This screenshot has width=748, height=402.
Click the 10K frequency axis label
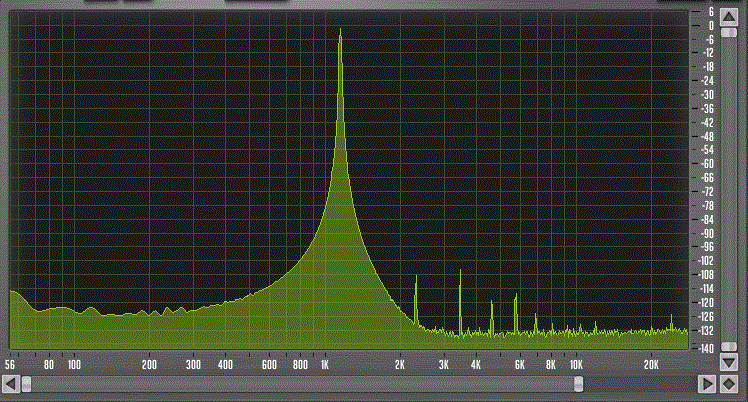pyautogui.click(x=576, y=365)
